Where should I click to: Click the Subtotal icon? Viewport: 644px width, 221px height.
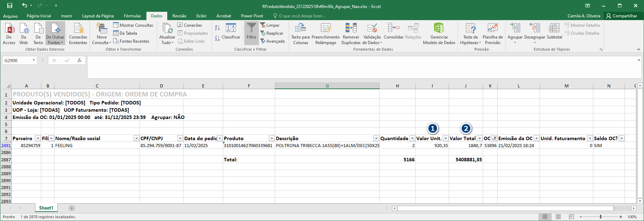click(554, 28)
